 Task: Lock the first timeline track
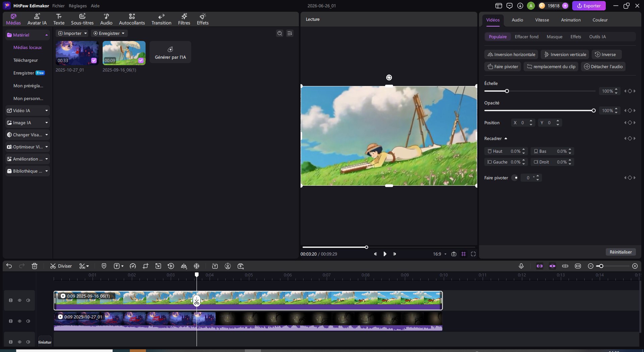(x=11, y=300)
